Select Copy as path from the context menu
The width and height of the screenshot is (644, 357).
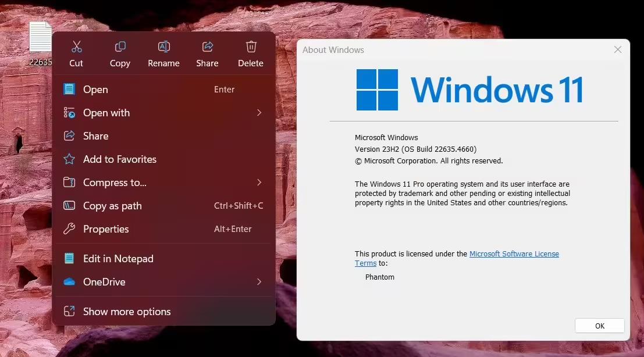(x=164, y=206)
